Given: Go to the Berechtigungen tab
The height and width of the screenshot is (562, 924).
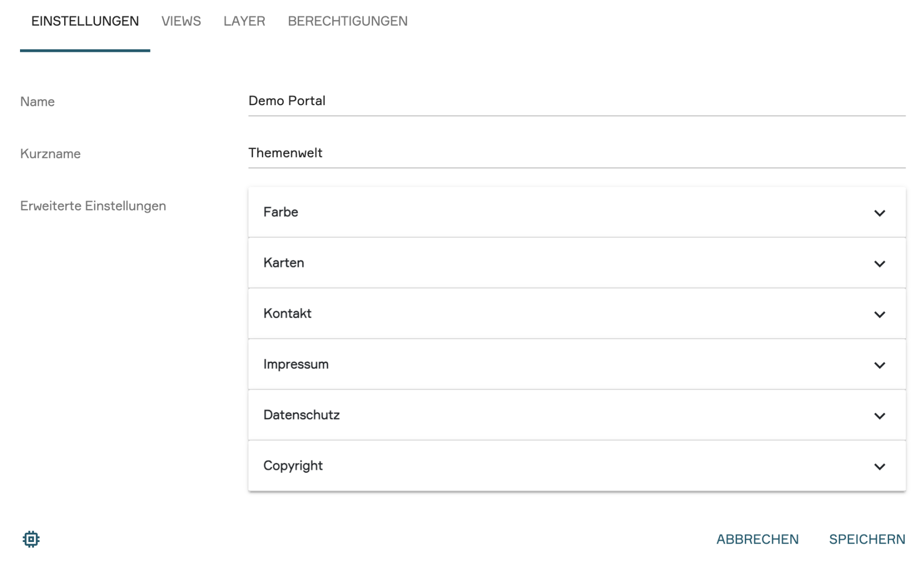Looking at the screenshot, I should click(348, 21).
